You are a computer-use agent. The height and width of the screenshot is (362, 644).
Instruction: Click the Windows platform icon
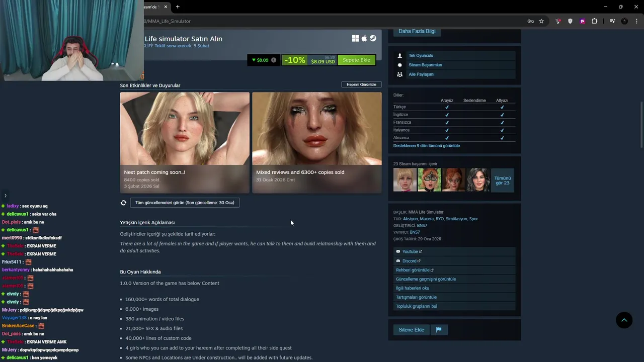click(x=355, y=38)
